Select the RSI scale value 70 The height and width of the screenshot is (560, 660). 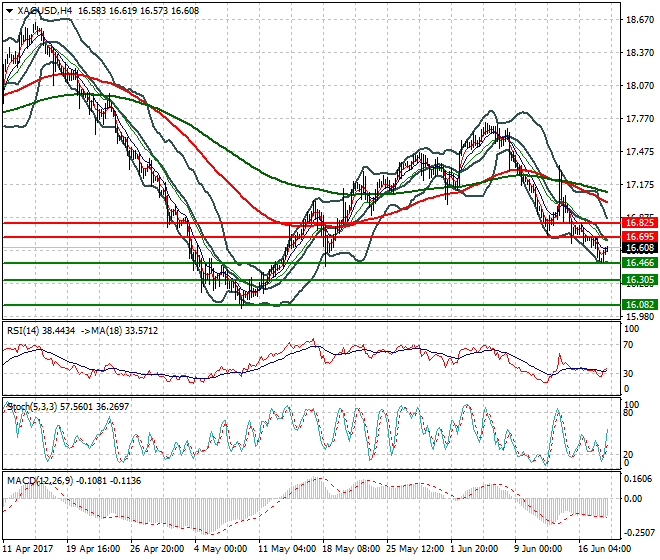coord(628,345)
